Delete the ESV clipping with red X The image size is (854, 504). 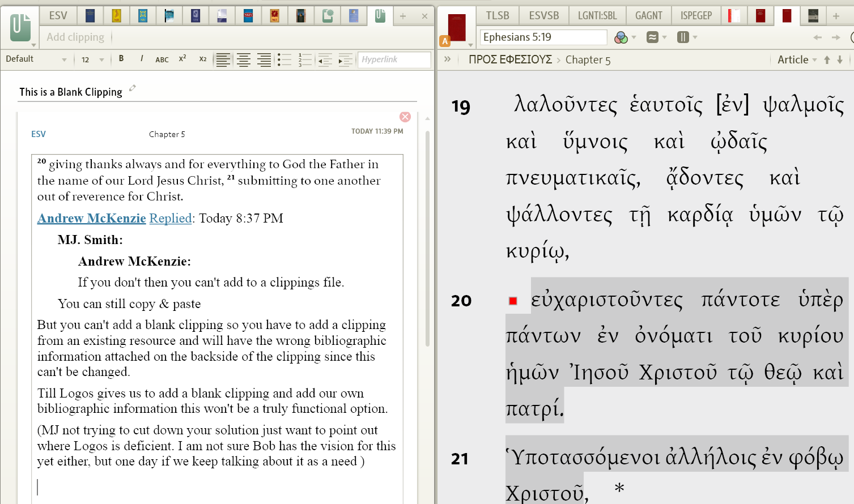tap(405, 117)
